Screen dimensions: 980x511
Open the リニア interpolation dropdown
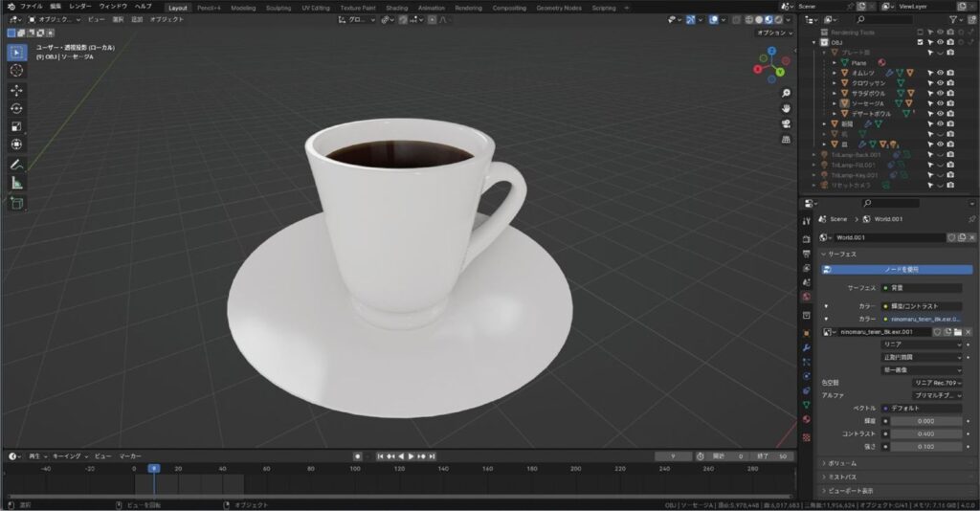[x=922, y=344]
